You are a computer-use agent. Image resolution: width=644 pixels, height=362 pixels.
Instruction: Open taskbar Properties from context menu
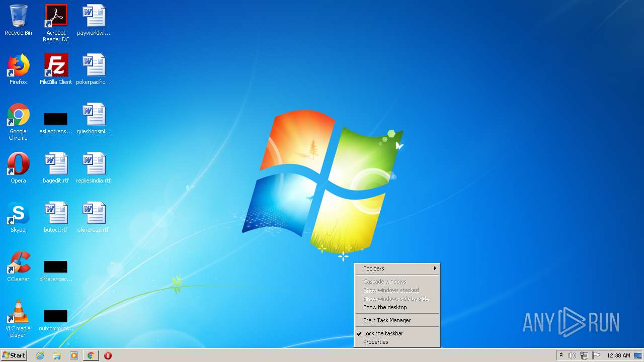click(397, 342)
